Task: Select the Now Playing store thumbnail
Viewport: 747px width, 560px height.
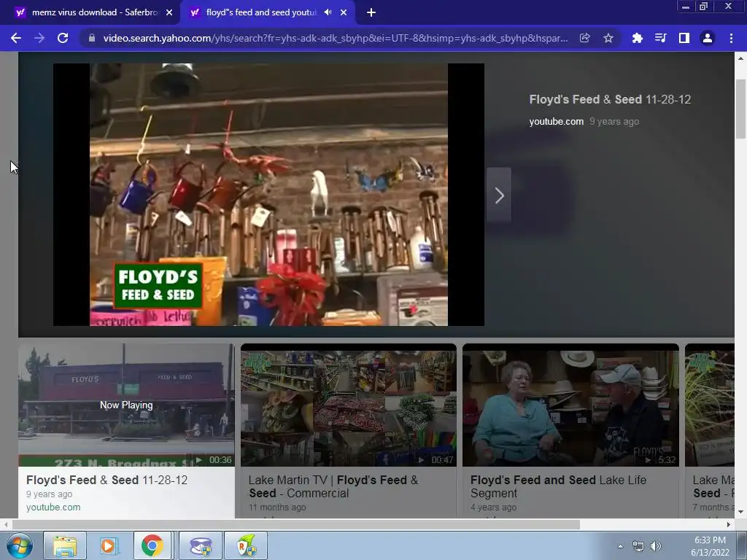Action: pos(126,405)
